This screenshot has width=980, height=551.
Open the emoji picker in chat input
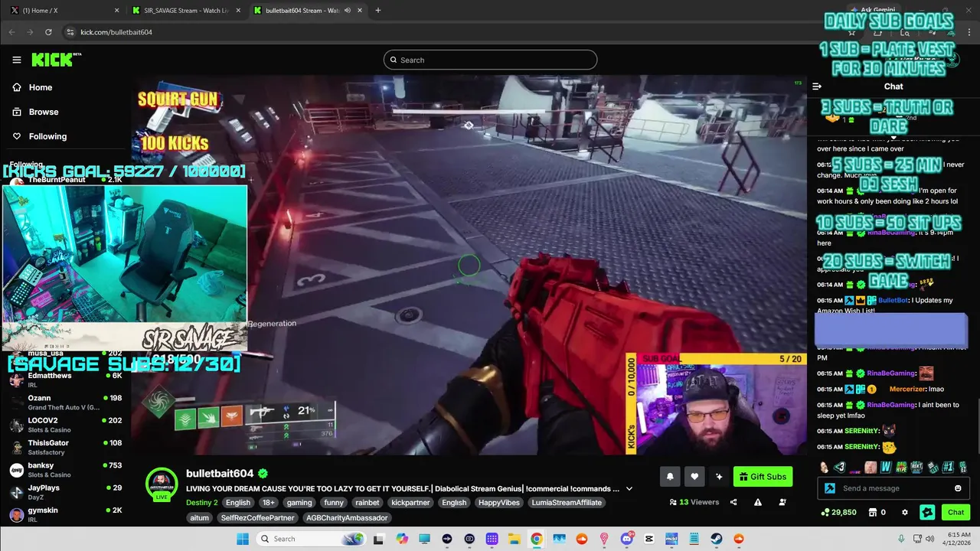(x=958, y=488)
